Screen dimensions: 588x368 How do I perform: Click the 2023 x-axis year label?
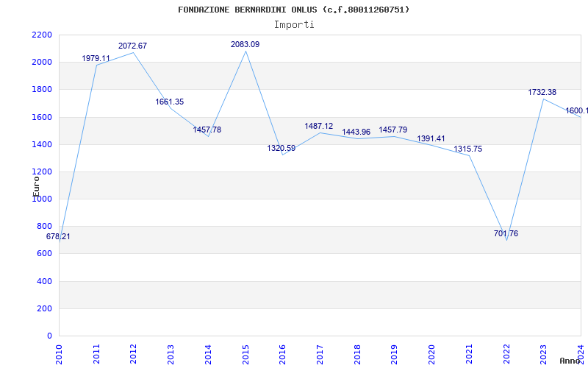(x=543, y=354)
